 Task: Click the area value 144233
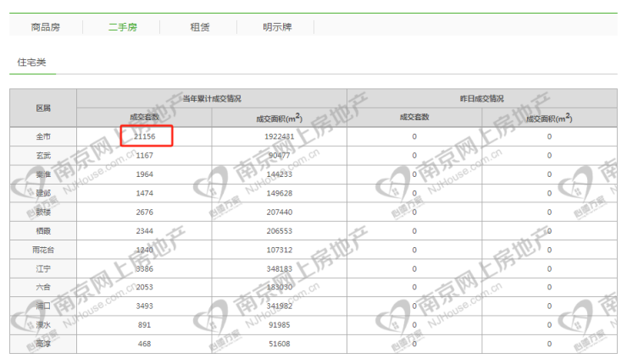[x=279, y=174]
